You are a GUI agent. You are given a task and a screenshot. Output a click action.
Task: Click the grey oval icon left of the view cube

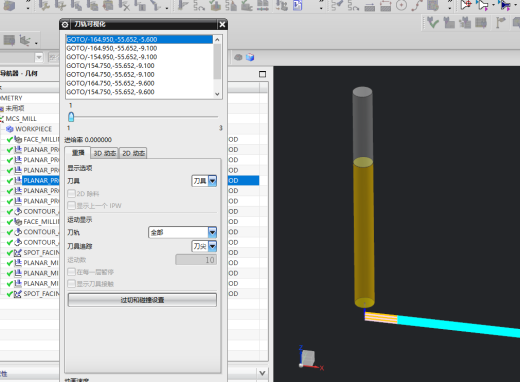(238, 57)
